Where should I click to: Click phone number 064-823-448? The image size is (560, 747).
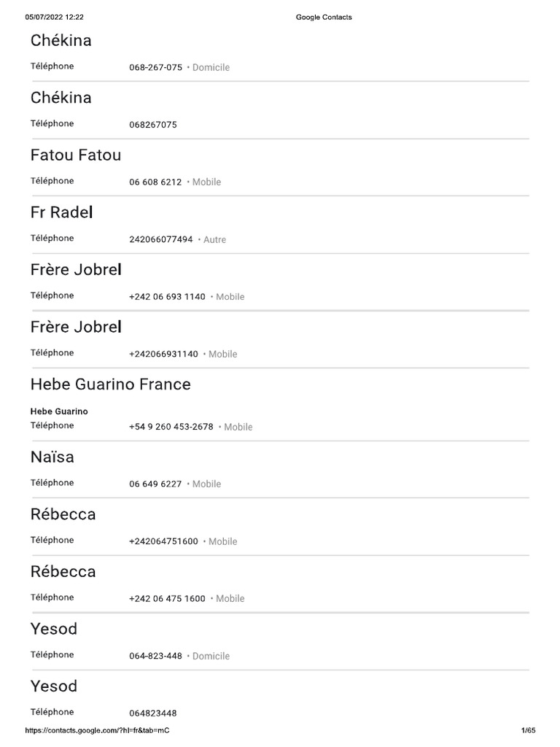(x=155, y=656)
